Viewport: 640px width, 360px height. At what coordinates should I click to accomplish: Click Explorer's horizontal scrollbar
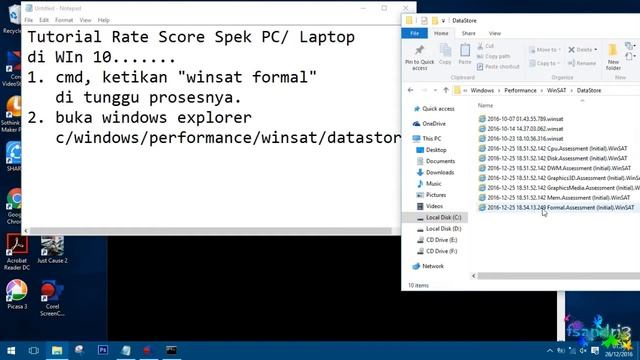559,276
